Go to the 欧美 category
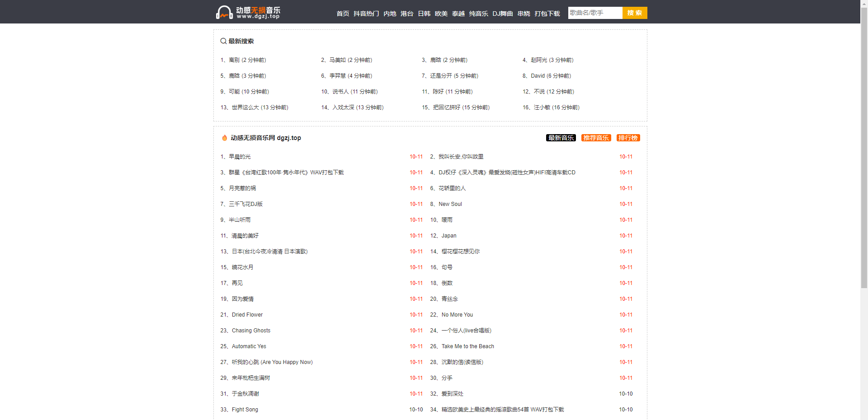 (x=441, y=14)
